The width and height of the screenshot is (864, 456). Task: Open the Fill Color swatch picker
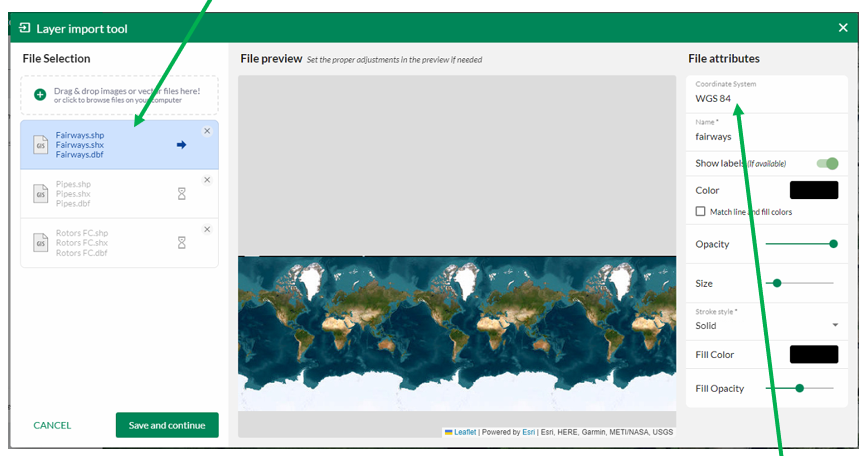(x=814, y=355)
